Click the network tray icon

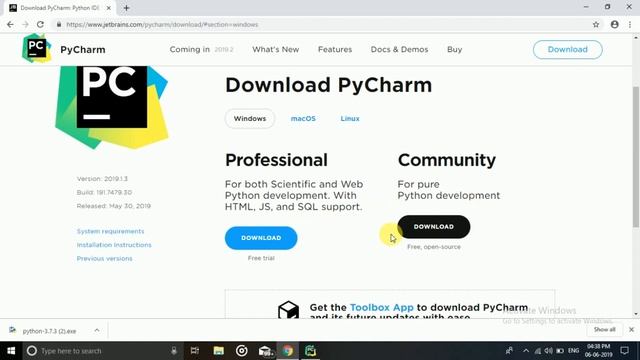538,351
